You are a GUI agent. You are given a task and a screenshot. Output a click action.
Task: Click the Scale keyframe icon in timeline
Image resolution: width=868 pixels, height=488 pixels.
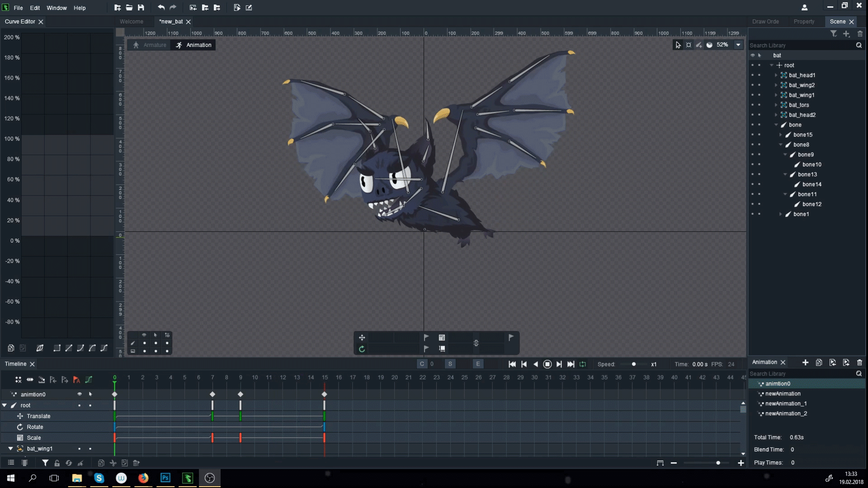tap(20, 437)
